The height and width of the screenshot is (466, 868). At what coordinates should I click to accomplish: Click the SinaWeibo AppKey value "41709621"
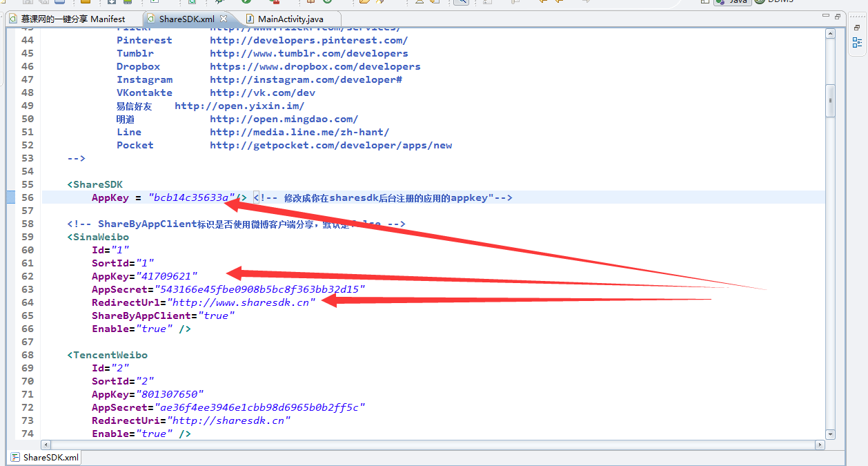coord(167,276)
